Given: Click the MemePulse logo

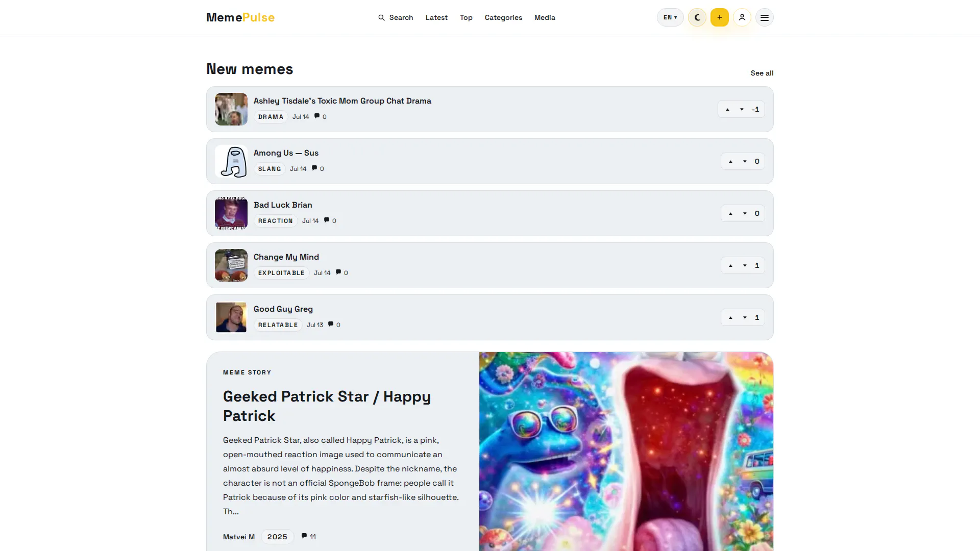Looking at the screenshot, I should pyautogui.click(x=240, y=17).
